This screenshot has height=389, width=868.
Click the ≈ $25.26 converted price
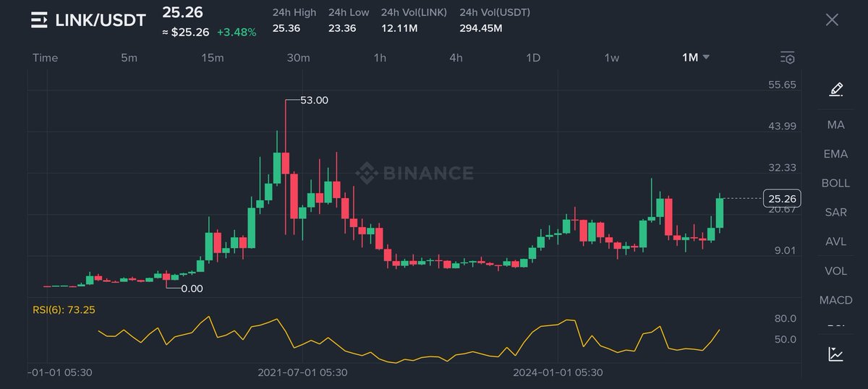(x=185, y=33)
